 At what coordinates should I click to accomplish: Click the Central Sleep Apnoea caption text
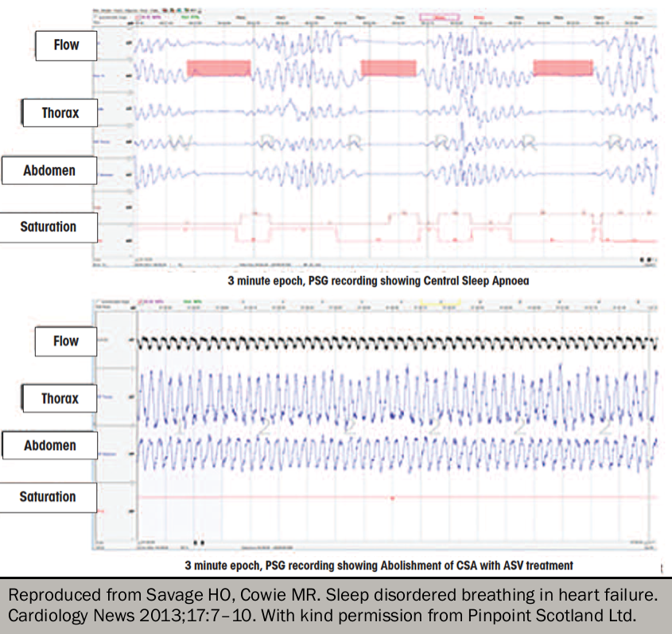(377, 280)
